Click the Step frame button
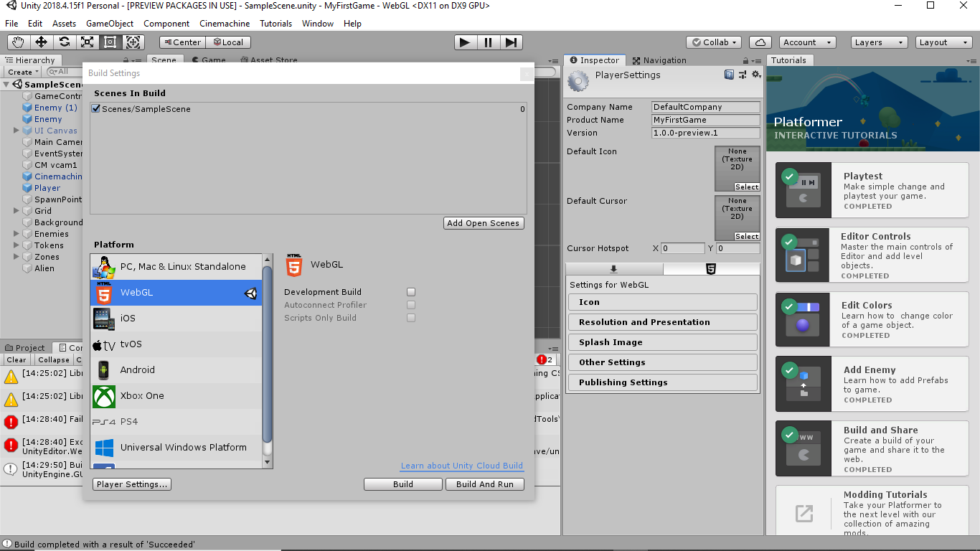980x551 pixels. pos(510,42)
